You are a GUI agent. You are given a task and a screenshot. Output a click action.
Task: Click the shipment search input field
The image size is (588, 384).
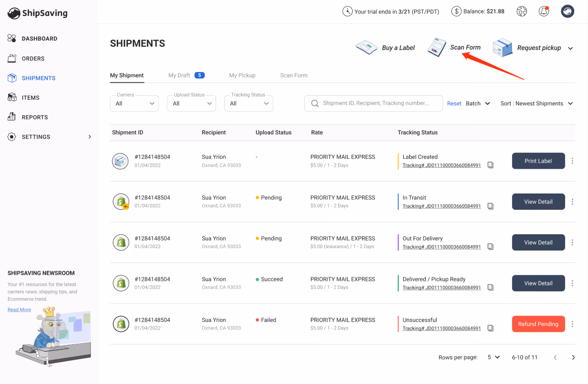tap(373, 103)
